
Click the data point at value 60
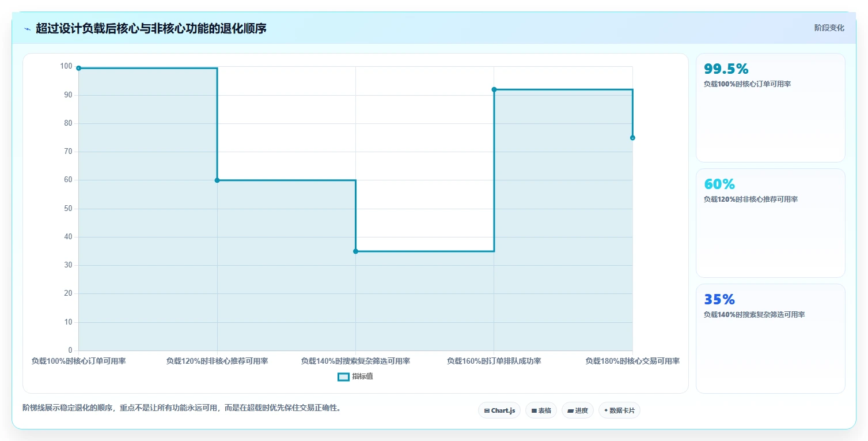pyautogui.click(x=217, y=180)
